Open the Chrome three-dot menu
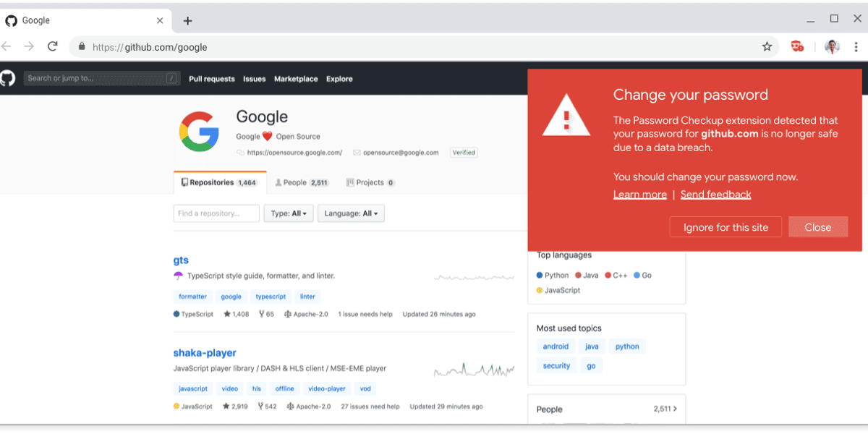Image resolution: width=868 pixels, height=434 pixels. (x=856, y=46)
